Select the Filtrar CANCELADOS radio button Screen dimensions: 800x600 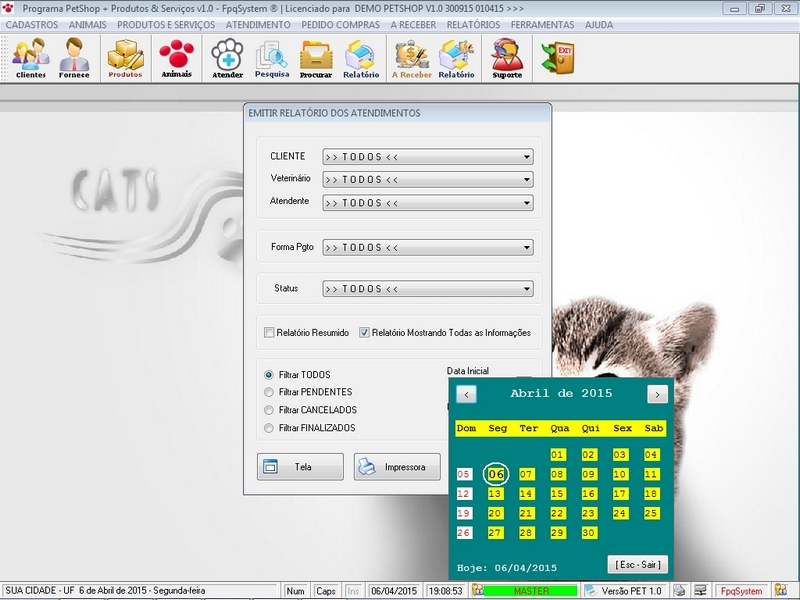269,410
